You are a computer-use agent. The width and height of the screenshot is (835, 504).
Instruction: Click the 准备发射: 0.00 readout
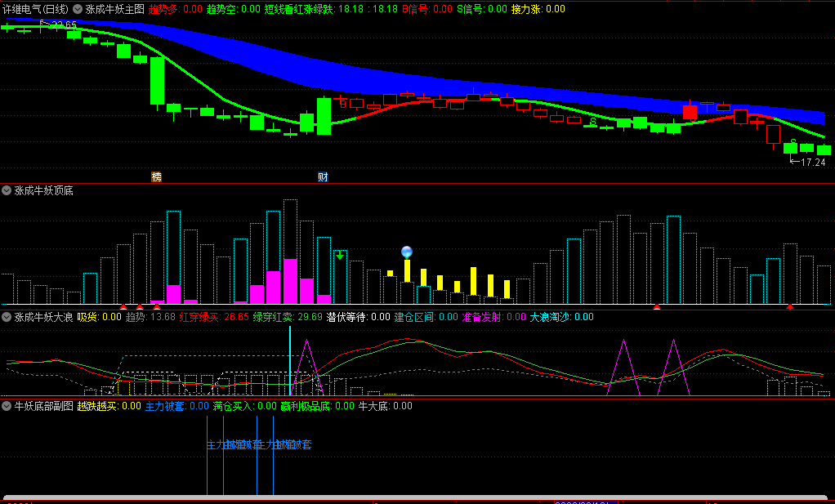(x=493, y=317)
